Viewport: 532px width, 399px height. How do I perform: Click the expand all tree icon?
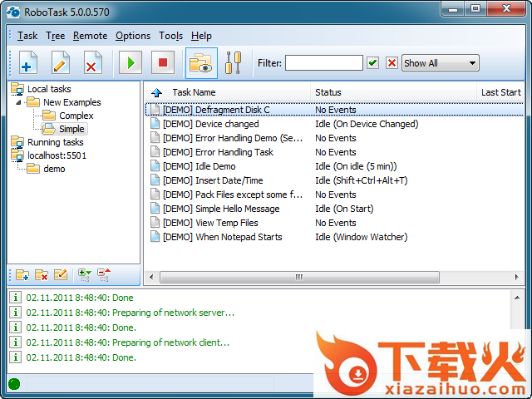[84, 275]
